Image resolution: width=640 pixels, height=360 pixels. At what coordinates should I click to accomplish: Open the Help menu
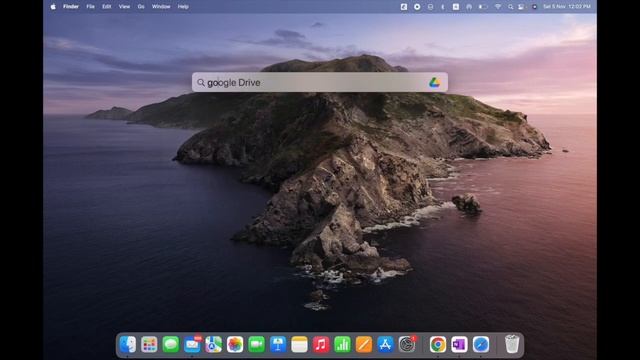(x=183, y=7)
